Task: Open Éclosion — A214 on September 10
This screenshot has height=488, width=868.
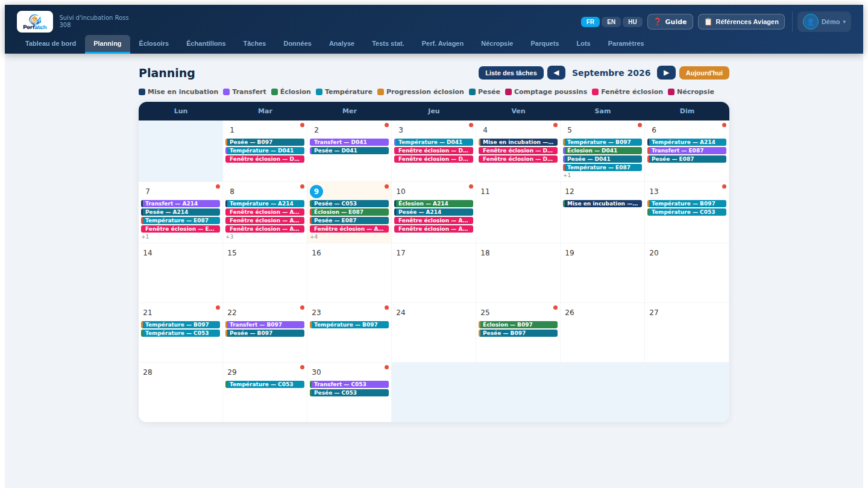Action: 434,204
